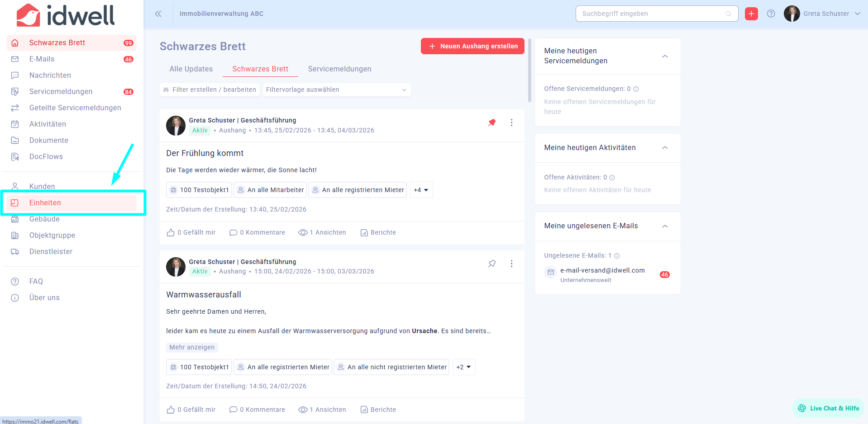The width and height of the screenshot is (868, 424).
Task: Click info icon next to Offene Aktivitäten
Action: pos(612,178)
